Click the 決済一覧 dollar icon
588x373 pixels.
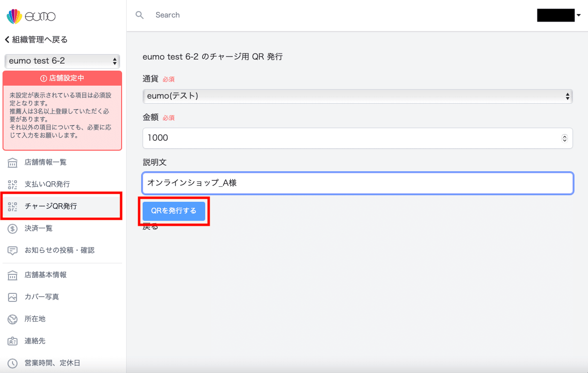(13, 228)
